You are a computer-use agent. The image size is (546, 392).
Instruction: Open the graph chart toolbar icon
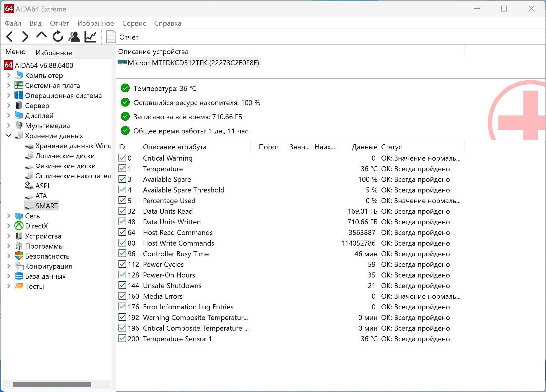tap(90, 37)
